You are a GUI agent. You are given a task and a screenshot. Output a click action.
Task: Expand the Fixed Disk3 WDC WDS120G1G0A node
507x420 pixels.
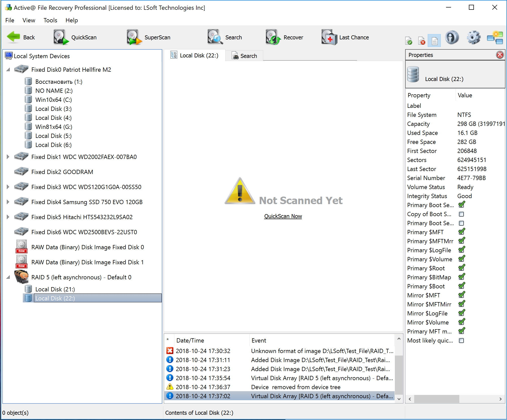[x=8, y=187]
